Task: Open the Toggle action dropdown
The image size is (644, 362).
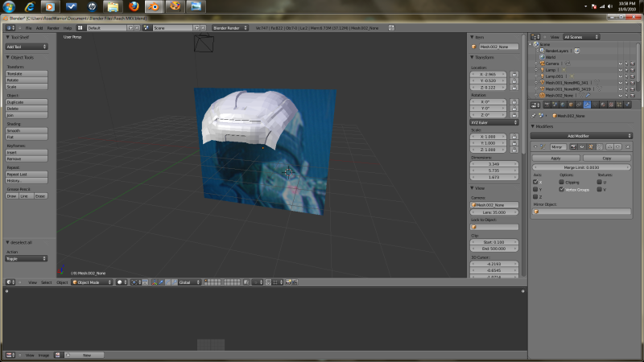Action: tap(27, 258)
